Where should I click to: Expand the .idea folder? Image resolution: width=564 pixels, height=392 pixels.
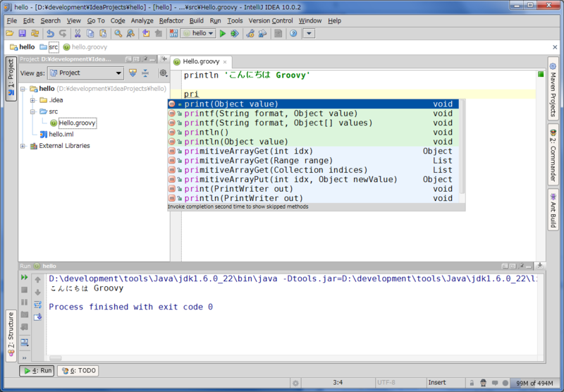coord(32,100)
